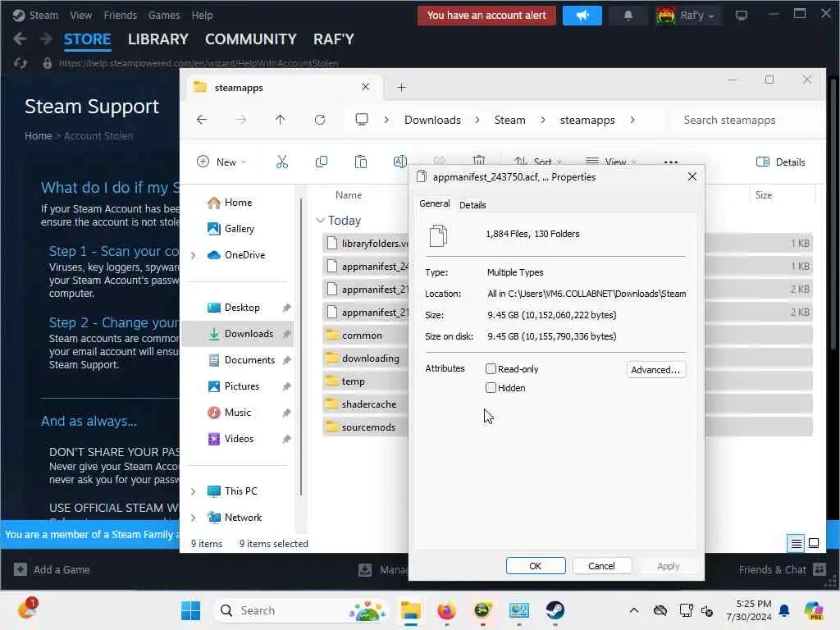840x630 pixels.
Task: Open Steam notifications bell
Action: (x=628, y=16)
